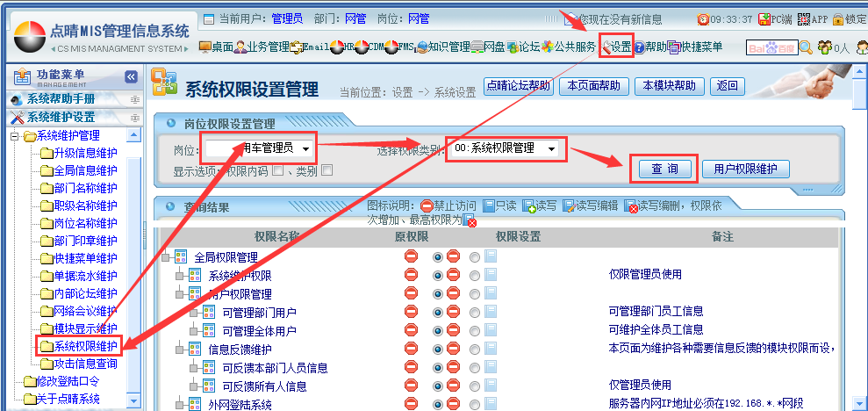Collapse the 功能菜单 sidebar with double-arrow icon
This screenshot has width=868, height=411.
131,77
